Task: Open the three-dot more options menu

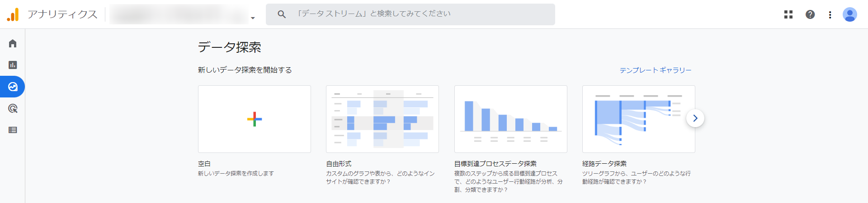Action: [x=830, y=14]
